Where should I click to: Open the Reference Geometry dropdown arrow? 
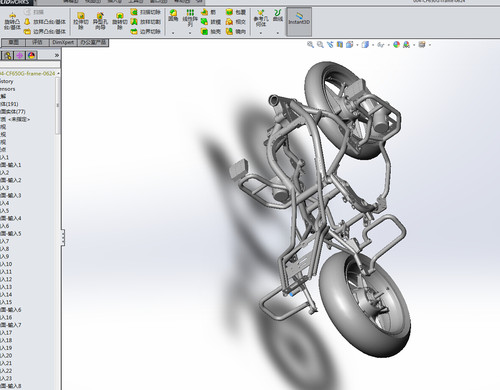[261, 33]
